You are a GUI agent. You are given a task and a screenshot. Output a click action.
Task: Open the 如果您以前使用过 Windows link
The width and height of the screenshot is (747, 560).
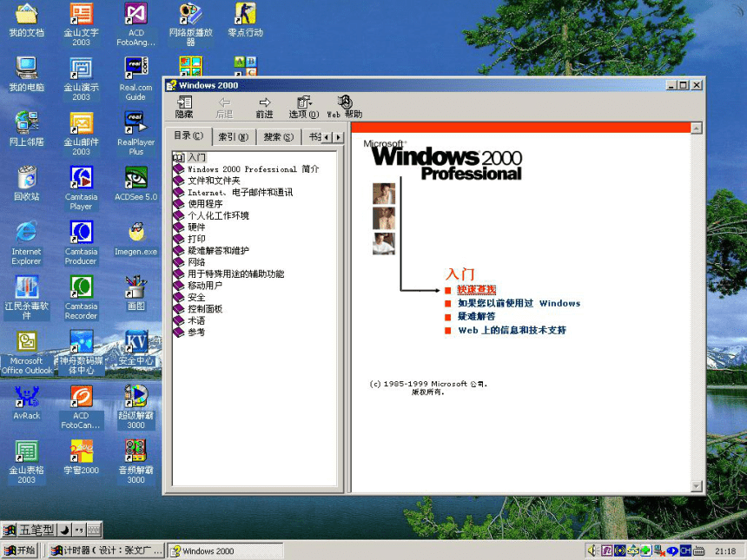519,303
